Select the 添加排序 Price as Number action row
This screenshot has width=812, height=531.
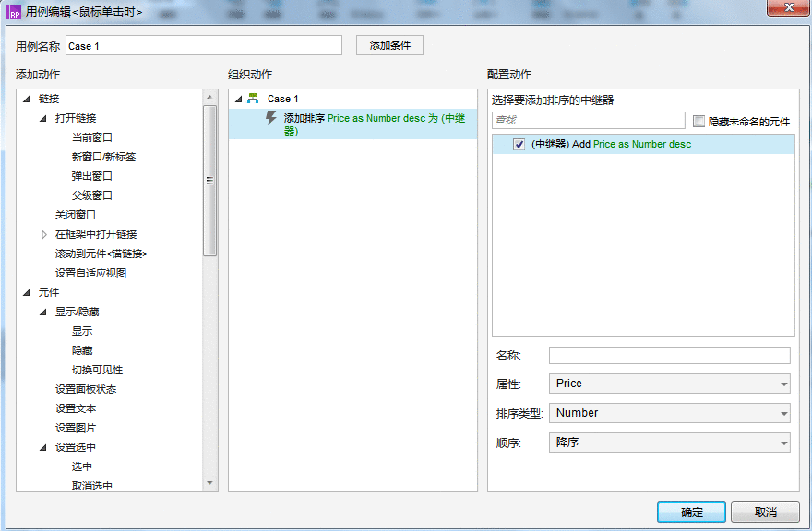352,124
